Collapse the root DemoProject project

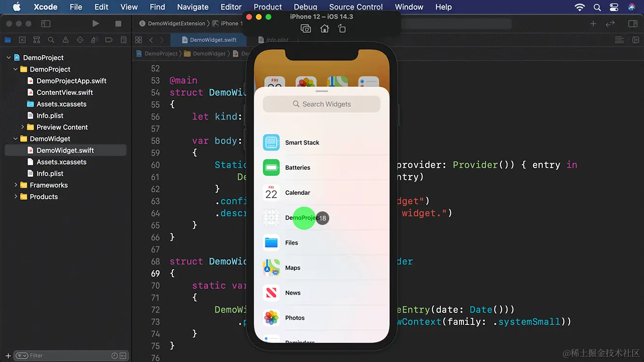click(8, 57)
